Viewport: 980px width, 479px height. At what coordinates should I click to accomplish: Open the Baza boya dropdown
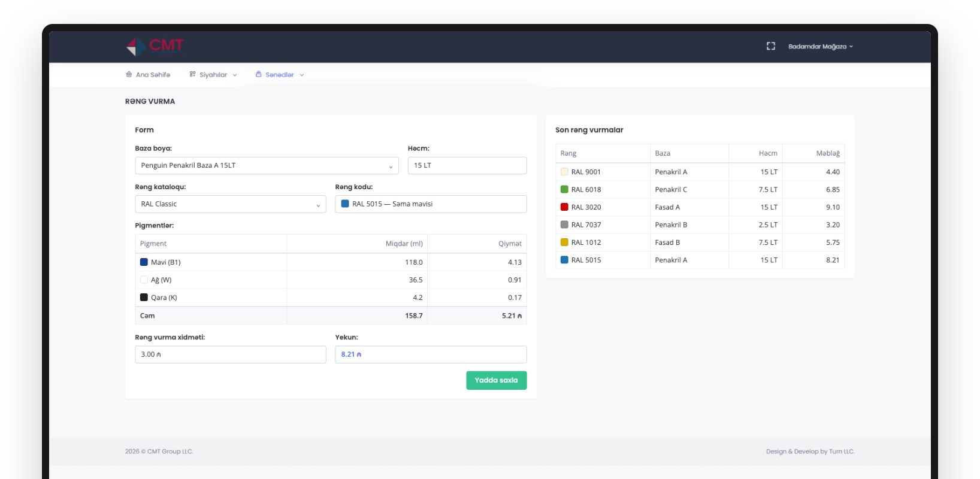[x=267, y=166]
